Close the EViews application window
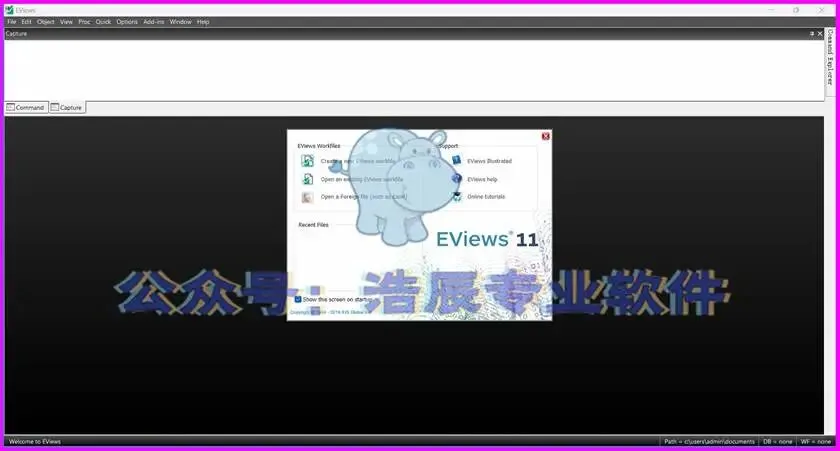 pyautogui.click(x=821, y=10)
